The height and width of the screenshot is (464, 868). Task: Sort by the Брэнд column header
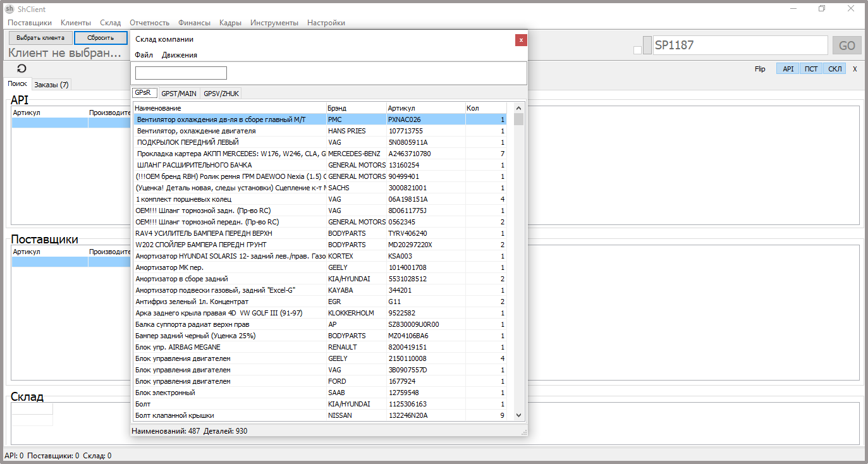[356, 108]
